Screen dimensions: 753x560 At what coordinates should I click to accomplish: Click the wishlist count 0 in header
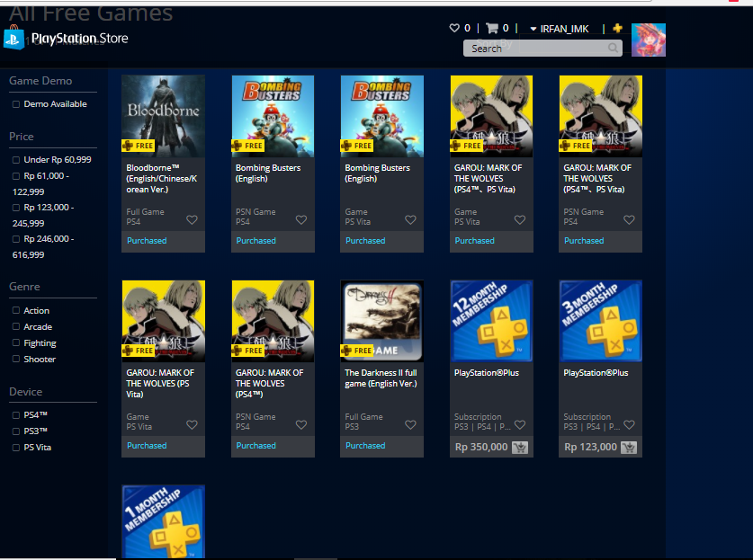tap(467, 28)
